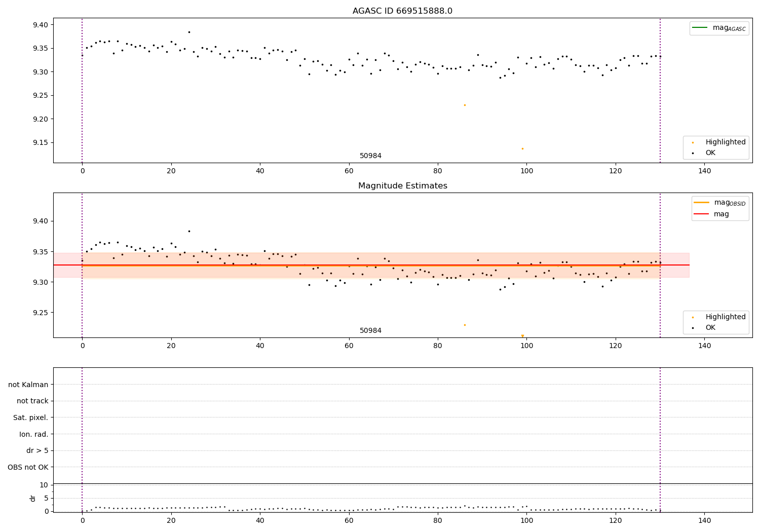Click the "50984" label in Magnitude Estimates plot

pyautogui.click(x=370, y=331)
